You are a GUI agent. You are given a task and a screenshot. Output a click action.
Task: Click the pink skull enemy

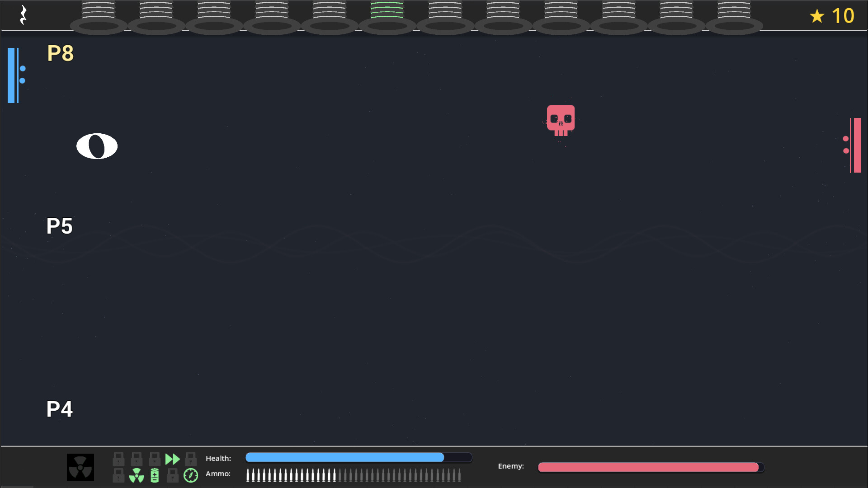click(x=561, y=121)
